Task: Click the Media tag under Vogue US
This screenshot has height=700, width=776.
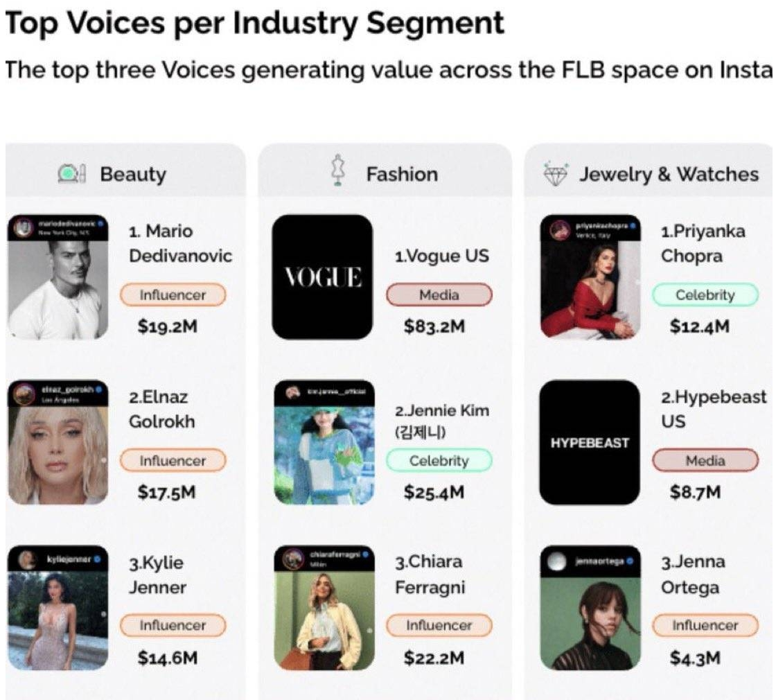Action: click(439, 295)
